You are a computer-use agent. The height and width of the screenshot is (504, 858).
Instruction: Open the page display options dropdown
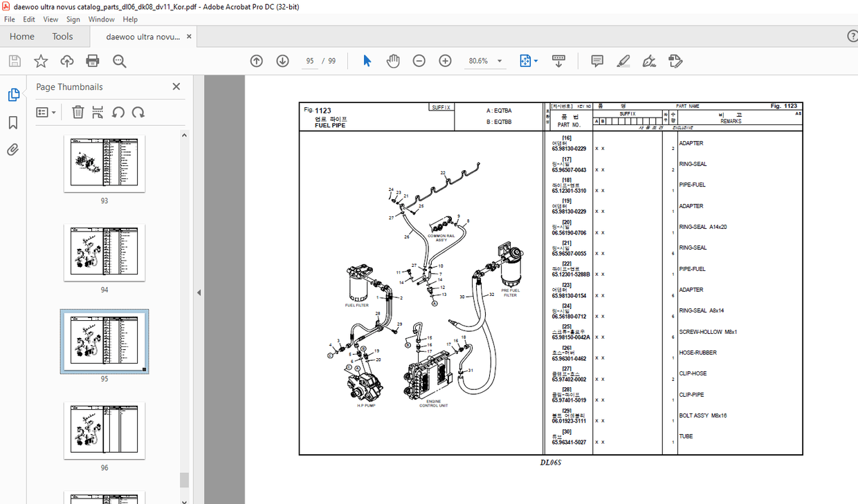529,61
